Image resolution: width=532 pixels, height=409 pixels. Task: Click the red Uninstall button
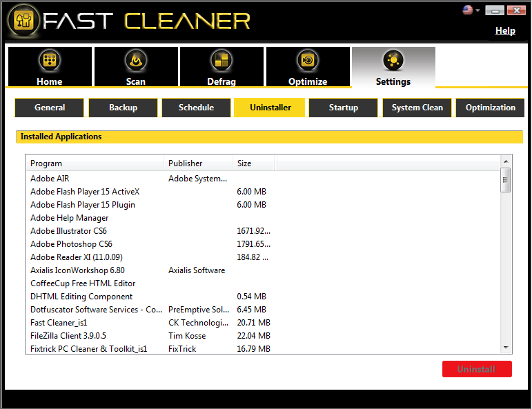point(477,369)
